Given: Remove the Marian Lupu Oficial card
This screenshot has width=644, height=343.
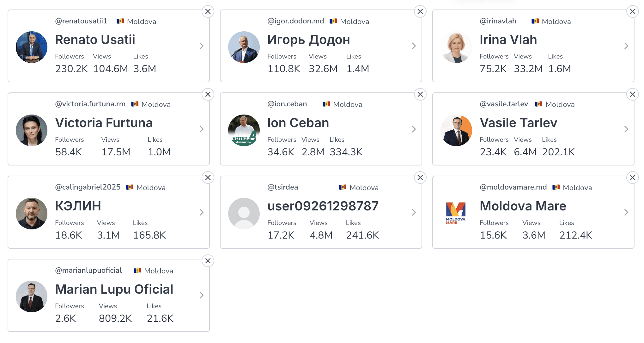Looking at the screenshot, I should pyautogui.click(x=208, y=261).
